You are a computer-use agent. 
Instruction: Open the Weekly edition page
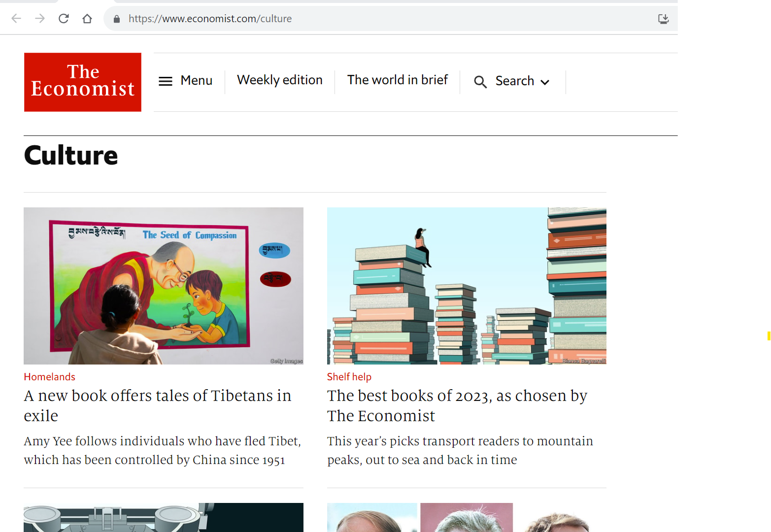[279, 80]
